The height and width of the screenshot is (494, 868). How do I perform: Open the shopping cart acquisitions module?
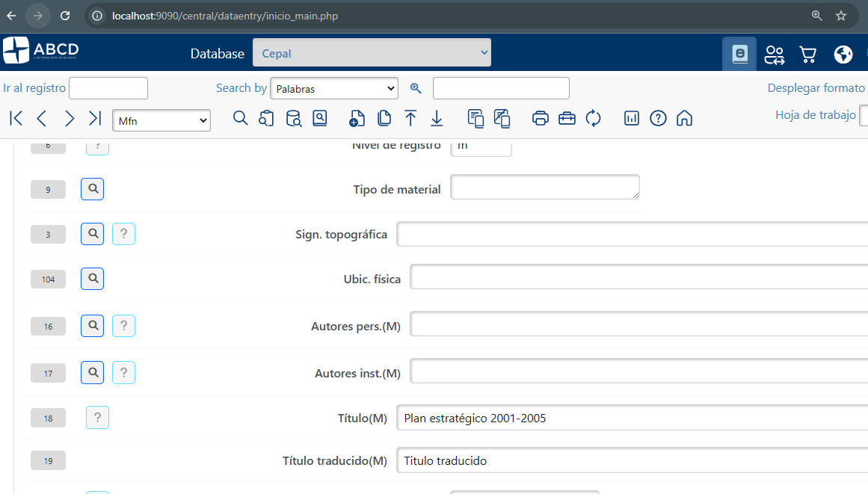[807, 54]
